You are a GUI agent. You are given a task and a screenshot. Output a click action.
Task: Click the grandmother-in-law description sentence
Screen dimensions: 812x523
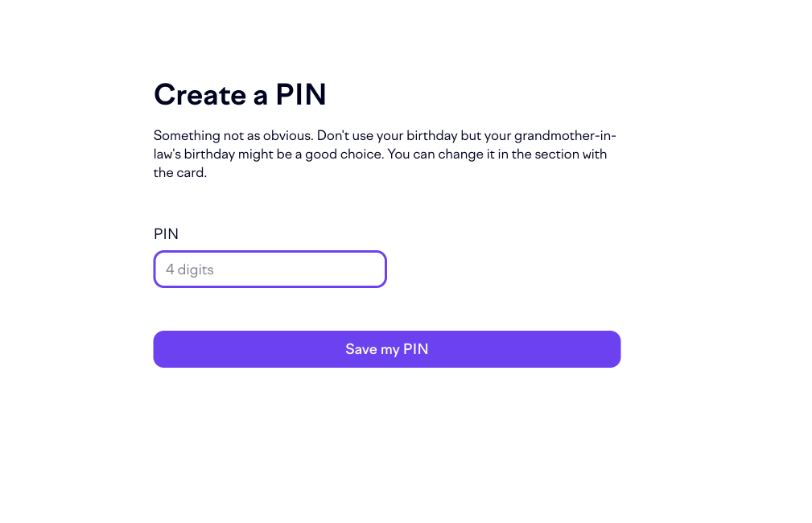[384, 153]
